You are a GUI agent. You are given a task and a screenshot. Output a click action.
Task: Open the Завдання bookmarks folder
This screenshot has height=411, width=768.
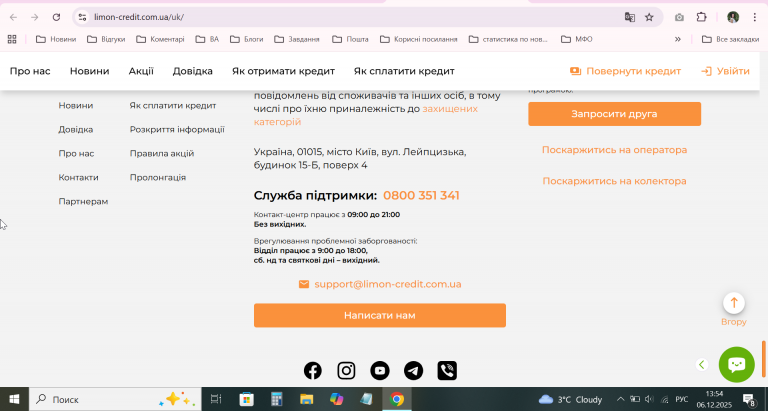[x=297, y=39]
